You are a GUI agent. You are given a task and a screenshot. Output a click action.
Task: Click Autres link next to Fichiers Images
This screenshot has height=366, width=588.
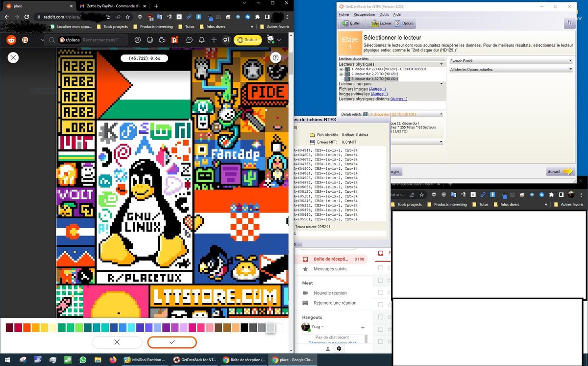point(378,89)
